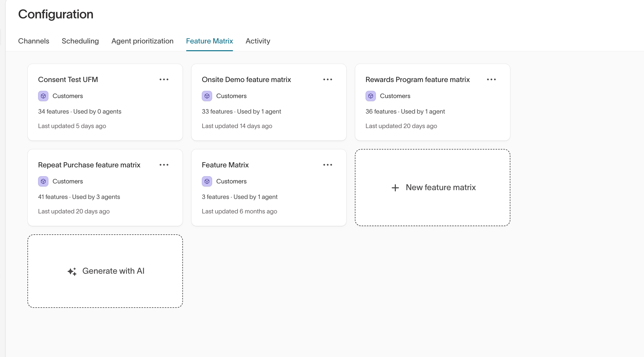
Task: Create a New feature matrix
Action: pyautogui.click(x=433, y=188)
